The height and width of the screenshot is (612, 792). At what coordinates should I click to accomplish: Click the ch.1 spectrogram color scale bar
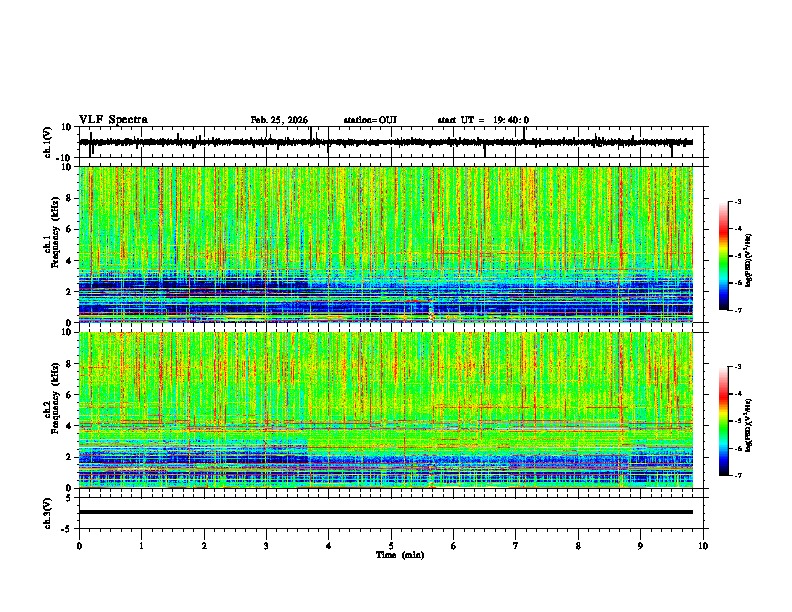pos(724,256)
